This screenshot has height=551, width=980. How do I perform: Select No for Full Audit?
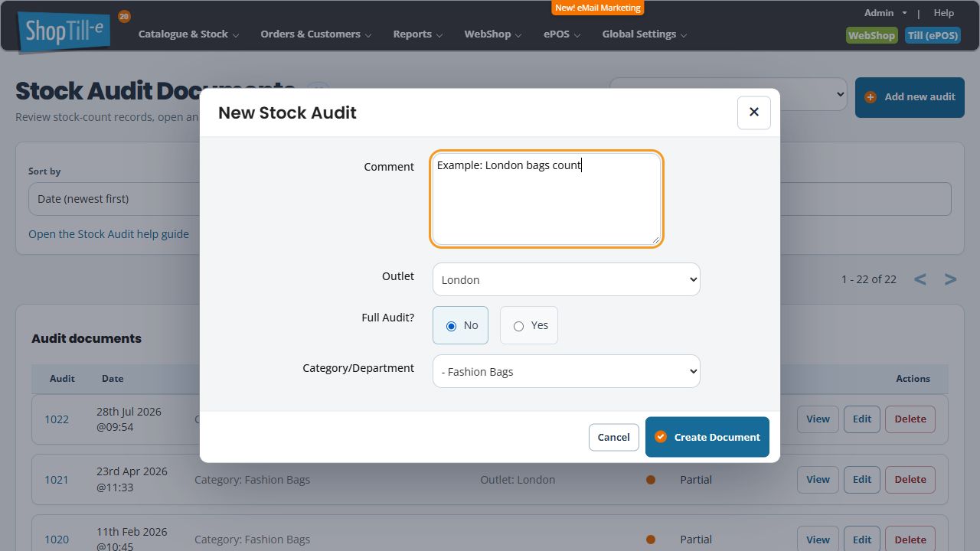click(460, 325)
